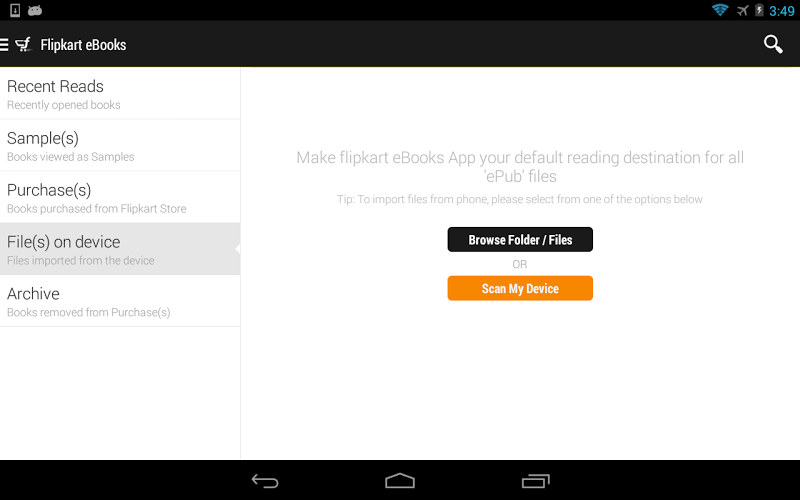Tap the 3:49 clock in status bar
Viewport: 800px width, 500px height.
[x=782, y=11]
